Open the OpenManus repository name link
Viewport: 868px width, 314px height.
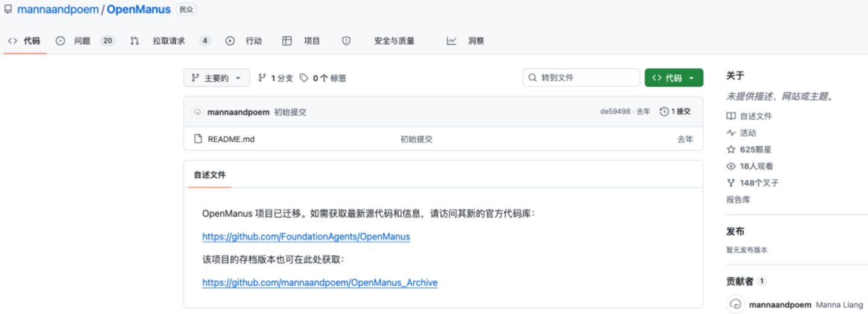coord(139,10)
